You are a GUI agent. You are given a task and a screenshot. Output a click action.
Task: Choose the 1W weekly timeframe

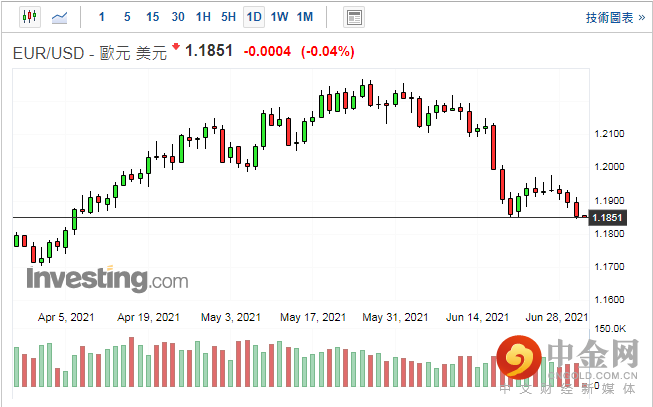click(279, 17)
